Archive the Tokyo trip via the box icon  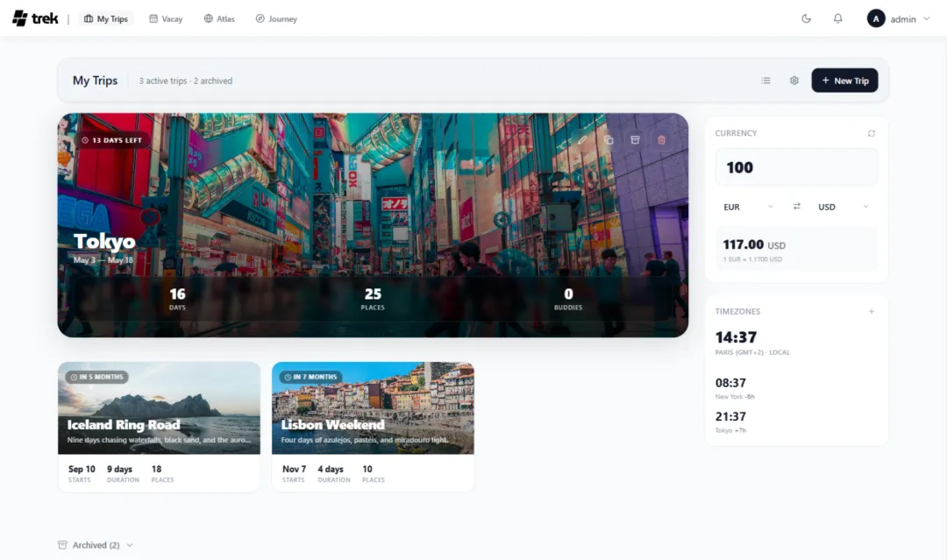click(x=636, y=140)
